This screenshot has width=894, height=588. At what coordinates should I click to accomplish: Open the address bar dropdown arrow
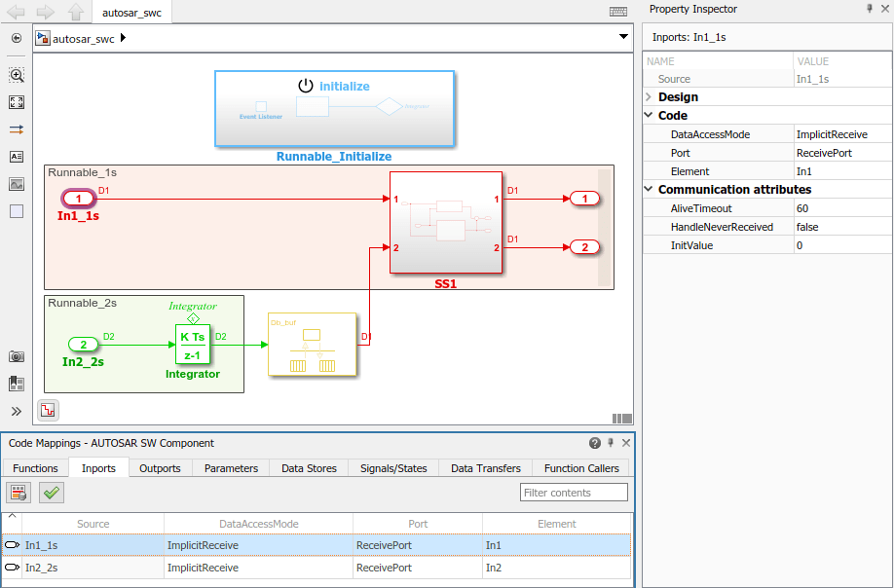623,36
